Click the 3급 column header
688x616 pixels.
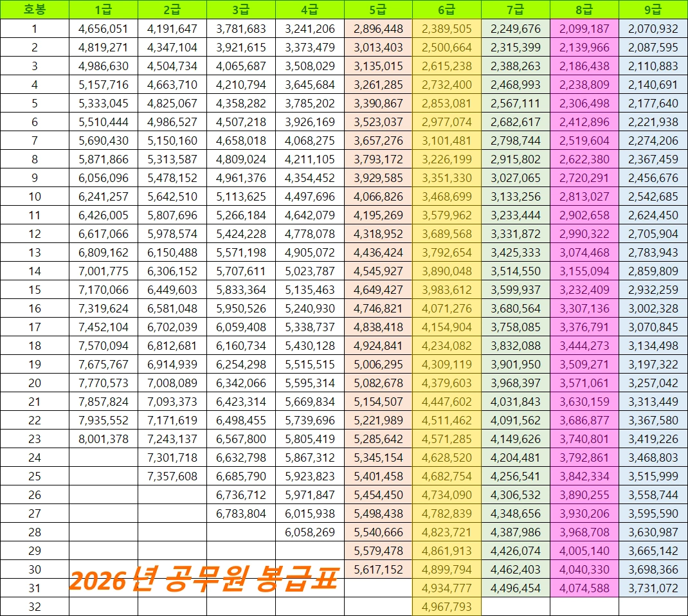point(241,9)
